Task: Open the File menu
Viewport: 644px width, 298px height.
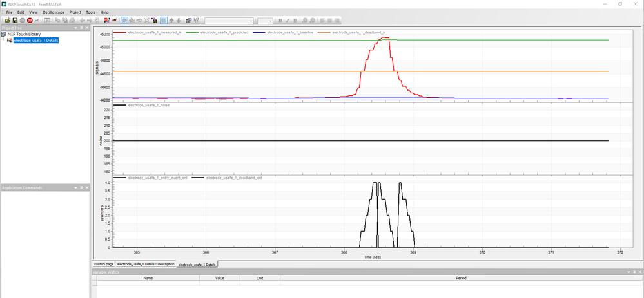Action: 9,12
